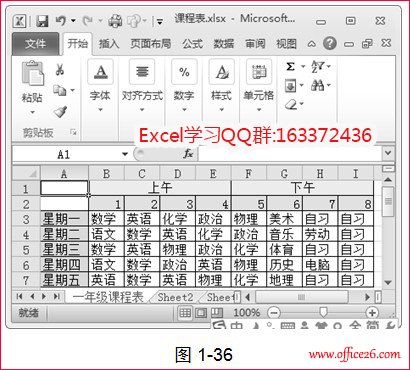Open the 剪贴板 dialog launcher
Screen dimensions: 410x370
[74, 133]
